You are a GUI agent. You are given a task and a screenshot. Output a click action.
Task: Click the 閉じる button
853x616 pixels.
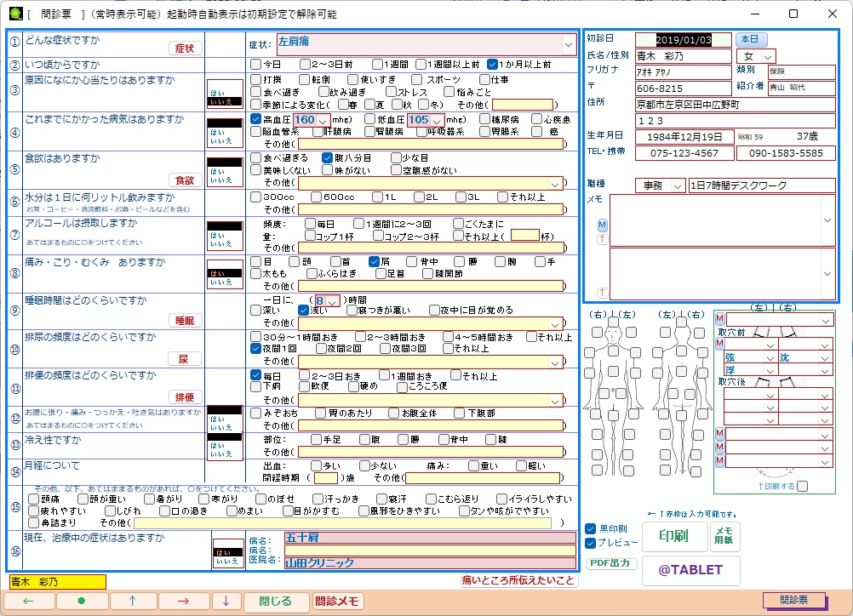276,601
